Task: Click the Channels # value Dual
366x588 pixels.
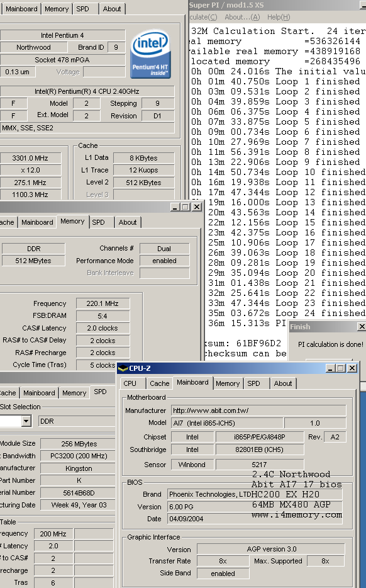Action: coord(165,249)
